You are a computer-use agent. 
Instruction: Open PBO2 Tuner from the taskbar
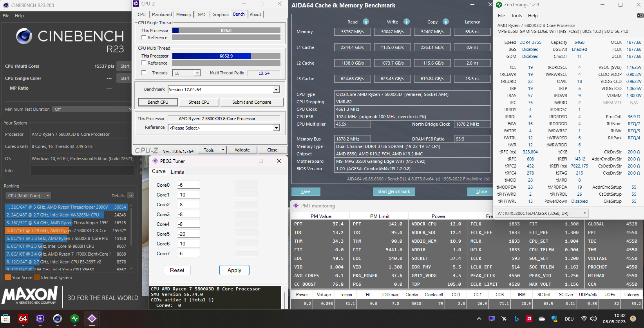(92, 319)
